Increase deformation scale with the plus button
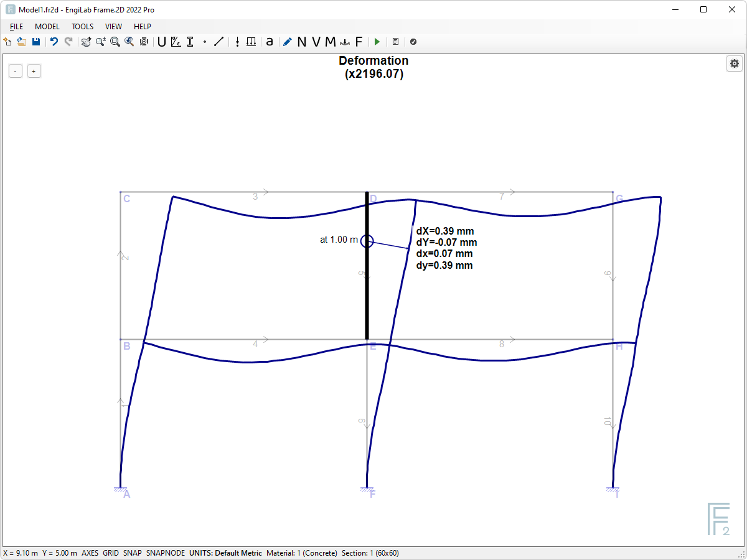This screenshot has width=747, height=560. [34, 71]
